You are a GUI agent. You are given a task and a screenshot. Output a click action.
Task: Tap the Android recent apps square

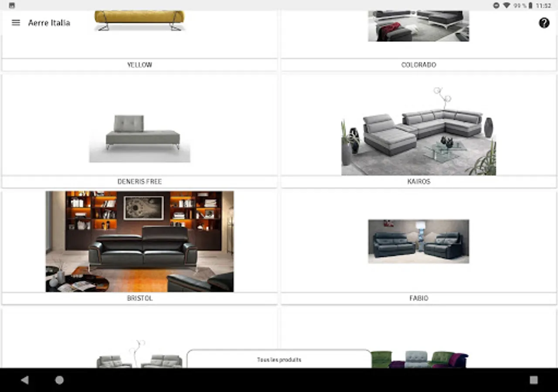pyautogui.click(x=534, y=380)
